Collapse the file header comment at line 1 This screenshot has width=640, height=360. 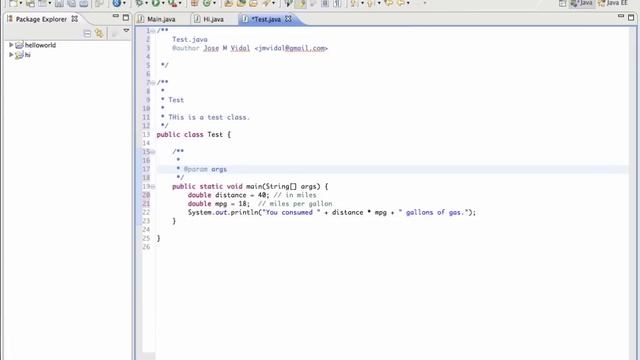(153, 31)
